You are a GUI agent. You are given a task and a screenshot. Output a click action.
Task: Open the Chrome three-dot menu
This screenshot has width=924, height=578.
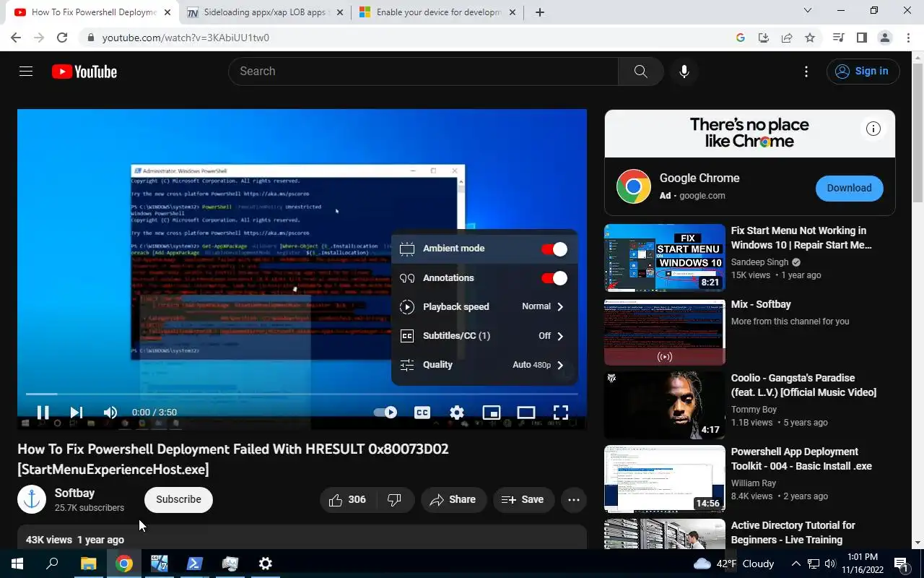[x=907, y=38]
